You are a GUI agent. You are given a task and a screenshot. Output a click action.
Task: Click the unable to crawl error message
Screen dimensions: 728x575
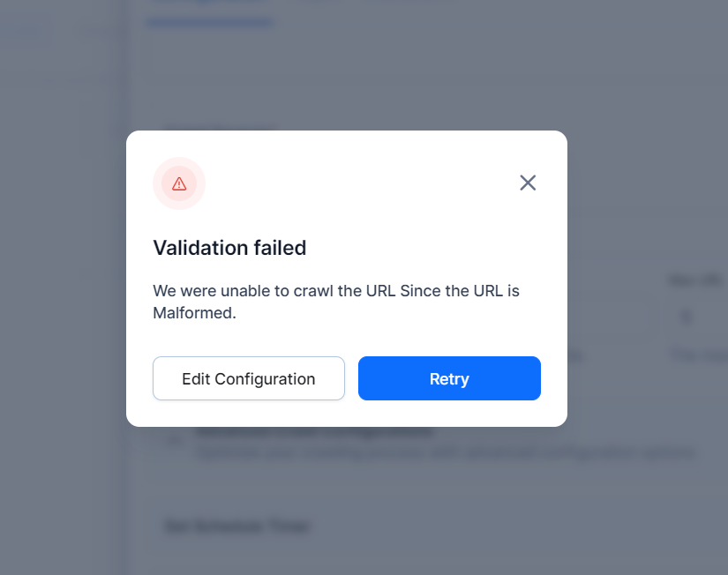[x=336, y=291]
